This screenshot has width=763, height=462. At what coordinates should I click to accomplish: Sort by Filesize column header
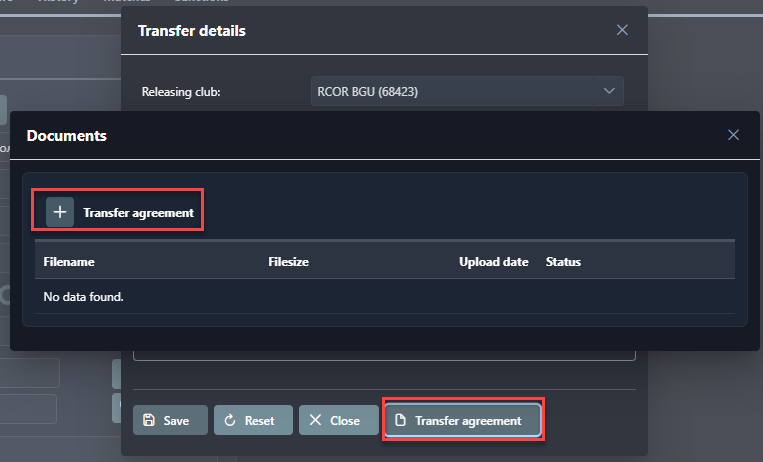pos(288,262)
